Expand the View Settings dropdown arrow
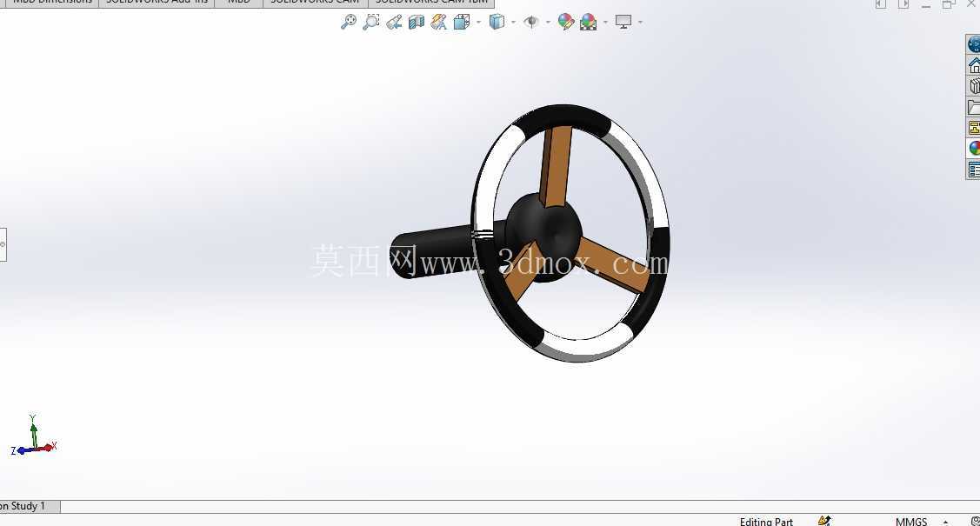980x526 pixels. pyautogui.click(x=641, y=23)
